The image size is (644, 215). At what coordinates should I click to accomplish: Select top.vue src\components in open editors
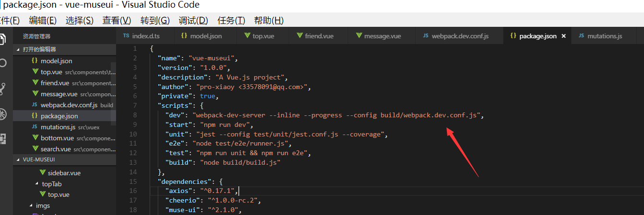(65, 72)
